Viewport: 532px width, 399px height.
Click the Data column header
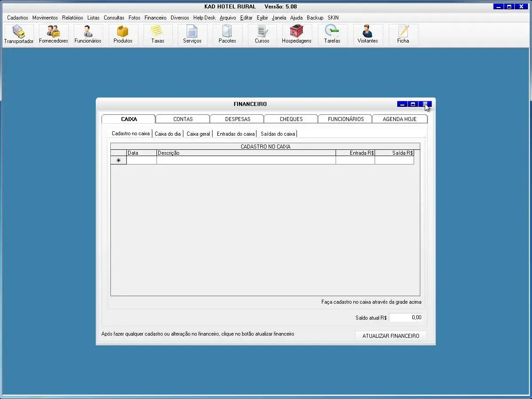click(x=141, y=153)
